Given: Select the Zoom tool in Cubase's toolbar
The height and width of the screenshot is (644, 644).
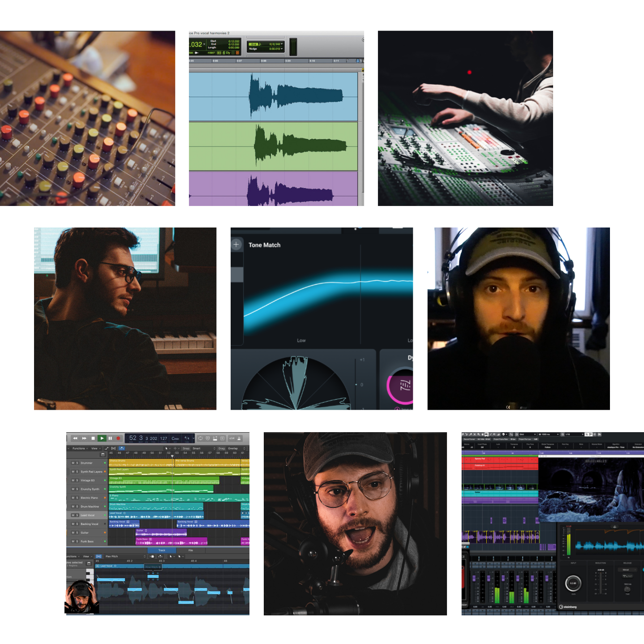Looking at the screenshot, I should (478, 434).
